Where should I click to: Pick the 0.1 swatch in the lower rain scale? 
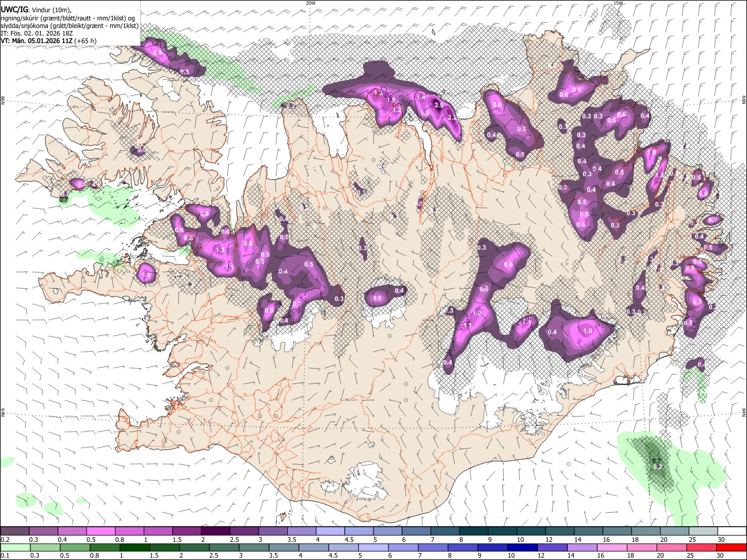[x=15, y=547]
